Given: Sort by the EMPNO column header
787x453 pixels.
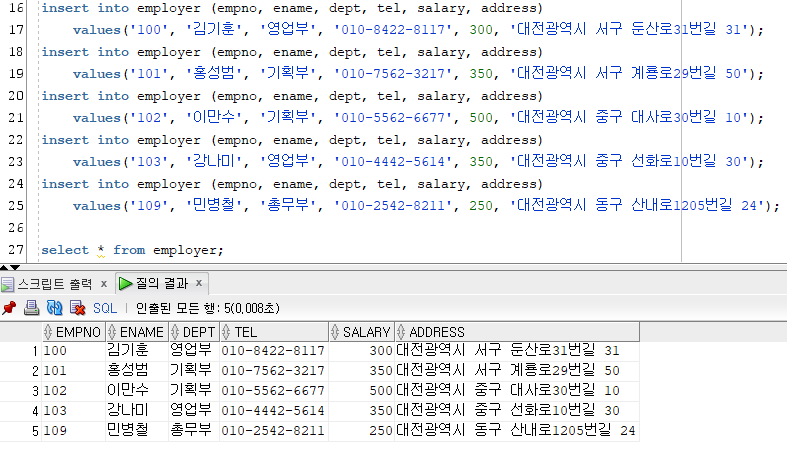Looking at the screenshot, I should [x=73, y=332].
